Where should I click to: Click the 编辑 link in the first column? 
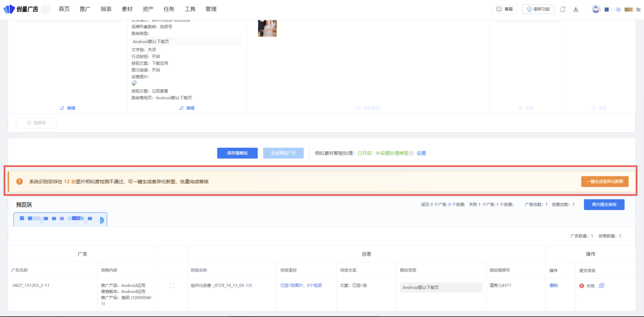point(68,108)
